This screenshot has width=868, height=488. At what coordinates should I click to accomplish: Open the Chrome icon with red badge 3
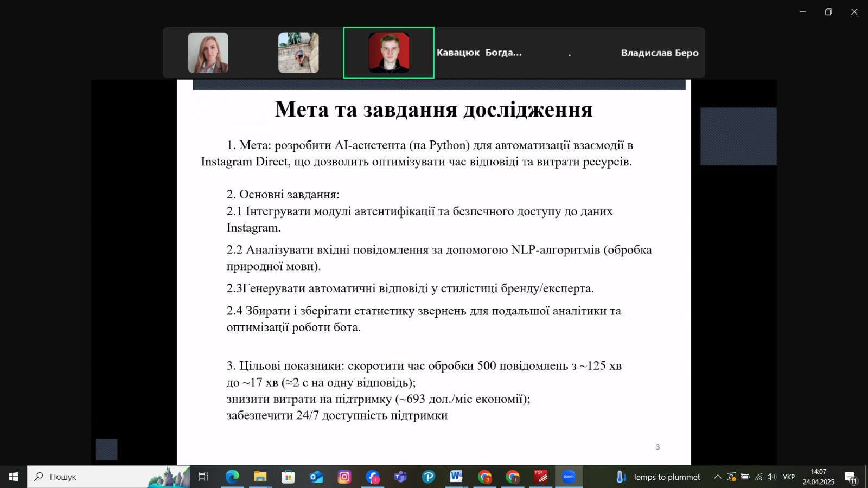coord(484,477)
